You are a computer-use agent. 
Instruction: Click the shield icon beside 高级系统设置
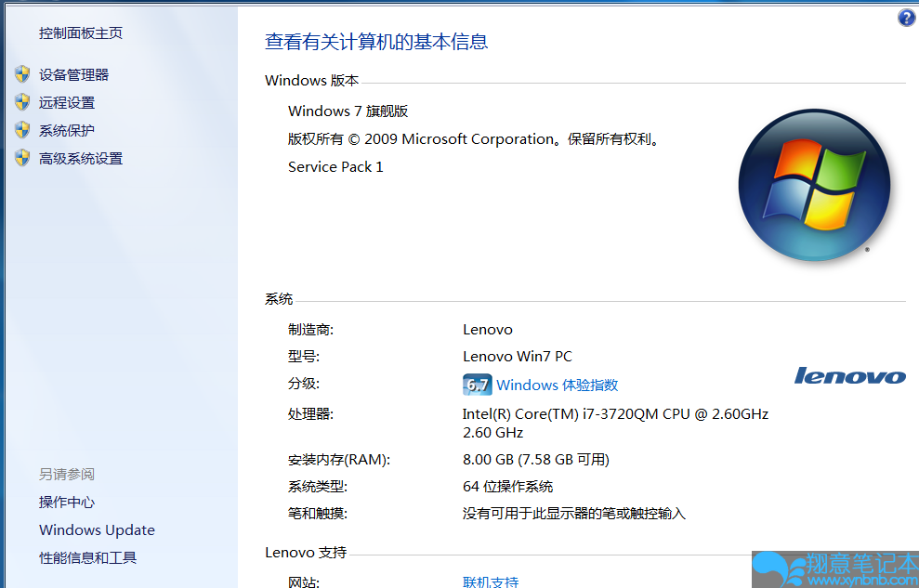[x=22, y=158]
